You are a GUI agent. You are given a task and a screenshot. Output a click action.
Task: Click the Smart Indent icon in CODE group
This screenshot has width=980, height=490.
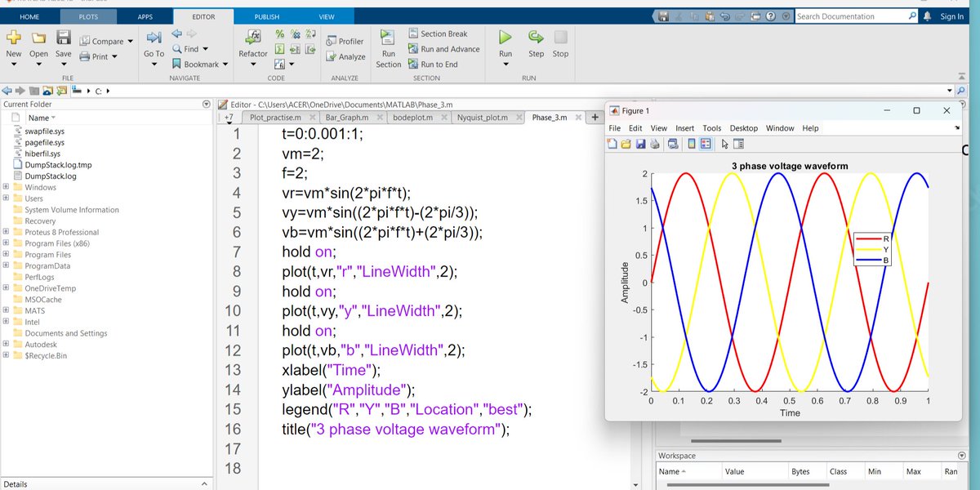pos(280,49)
